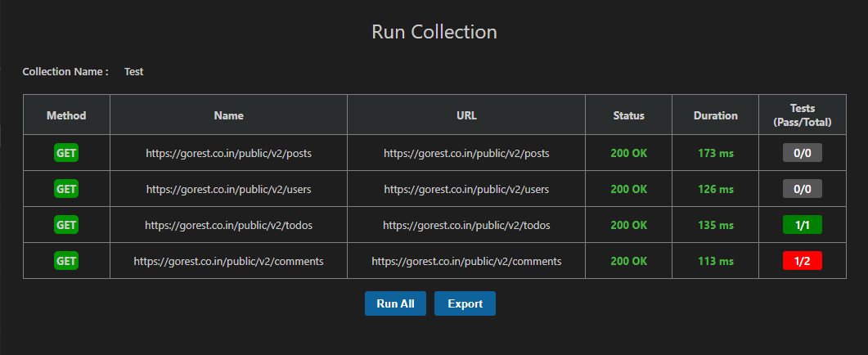Click GET badge in the comments row
The width and height of the screenshot is (868, 355).
click(x=66, y=261)
